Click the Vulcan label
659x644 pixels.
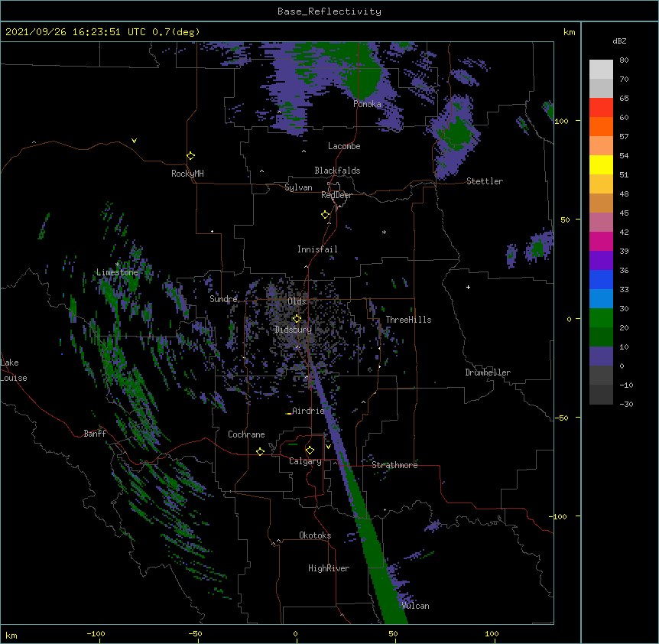415,606
